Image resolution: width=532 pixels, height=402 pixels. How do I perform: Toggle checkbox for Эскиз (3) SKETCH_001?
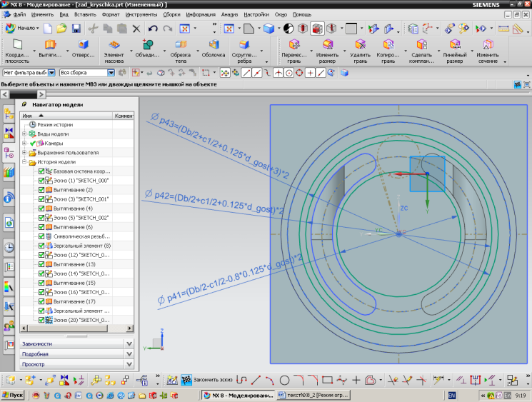(x=41, y=199)
